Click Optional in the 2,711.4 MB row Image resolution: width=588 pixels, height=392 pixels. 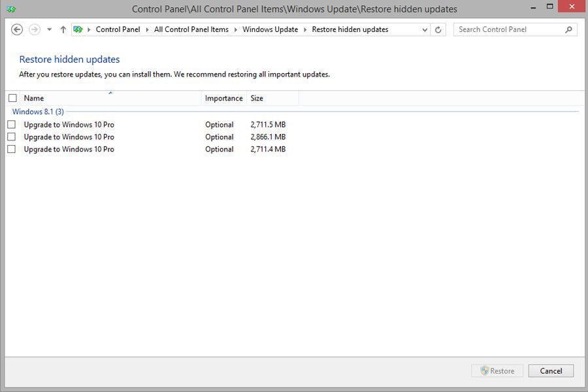click(220, 150)
